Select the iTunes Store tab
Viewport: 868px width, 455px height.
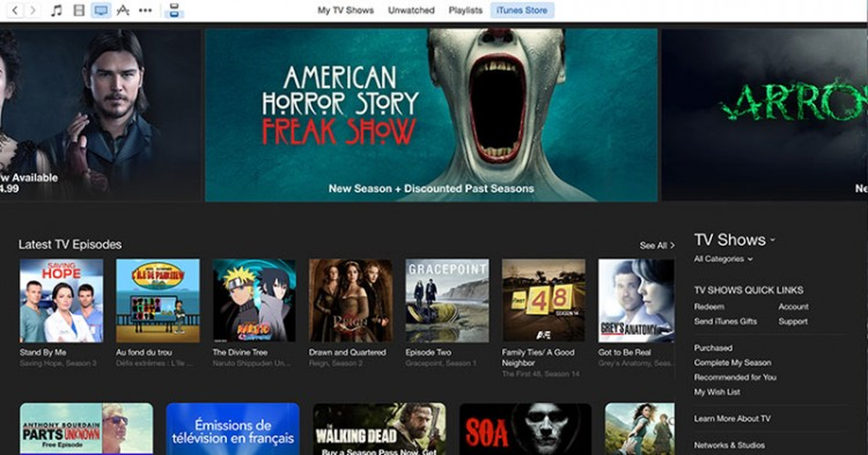[x=522, y=10]
